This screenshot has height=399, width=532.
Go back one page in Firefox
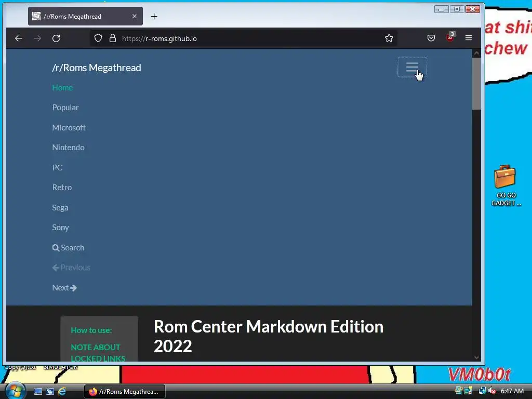point(19,38)
